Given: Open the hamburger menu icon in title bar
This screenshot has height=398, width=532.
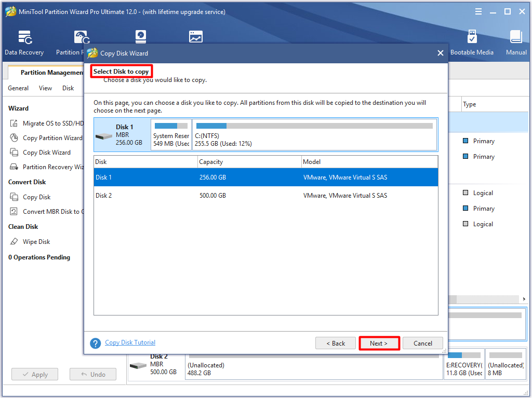Looking at the screenshot, I should pos(478,11).
